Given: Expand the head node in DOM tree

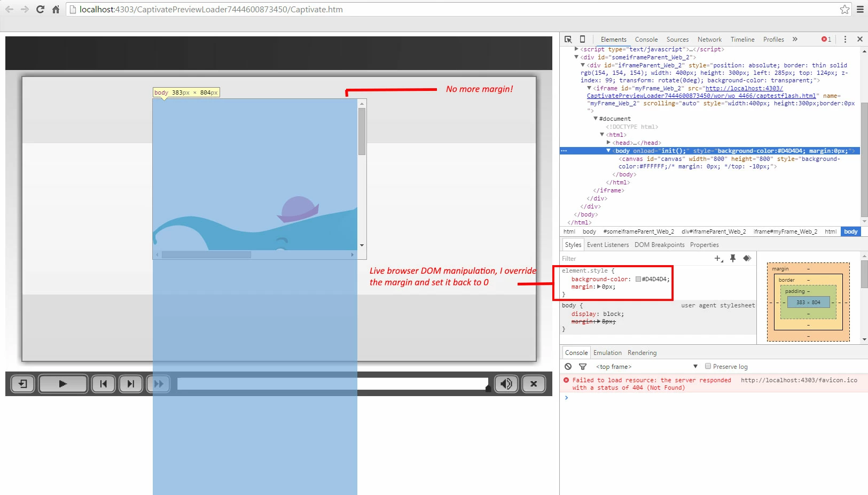Looking at the screenshot, I should (x=608, y=143).
